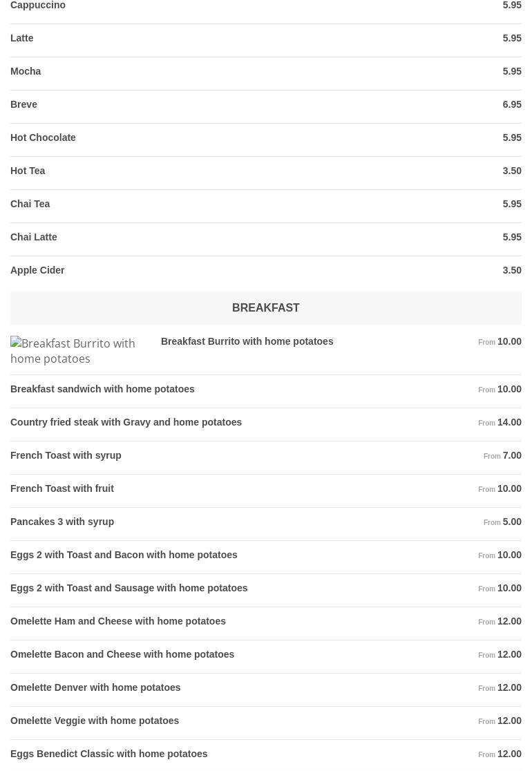Choose Breakfast sandwich with home potatoes
The image size is (532, 771).
(102, 389)
